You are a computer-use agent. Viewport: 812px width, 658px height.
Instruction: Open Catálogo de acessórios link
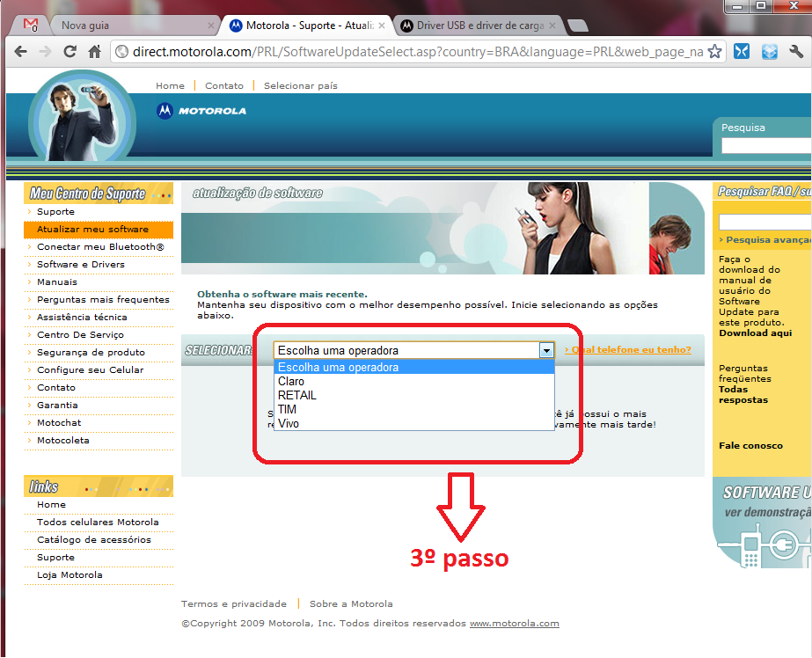(x=94, y=540)
